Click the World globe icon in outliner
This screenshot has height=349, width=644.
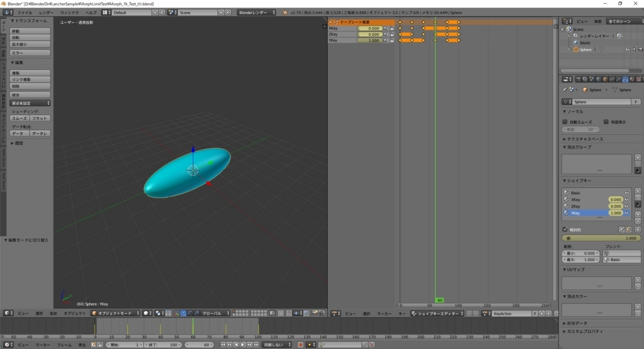tap(576, 43)
